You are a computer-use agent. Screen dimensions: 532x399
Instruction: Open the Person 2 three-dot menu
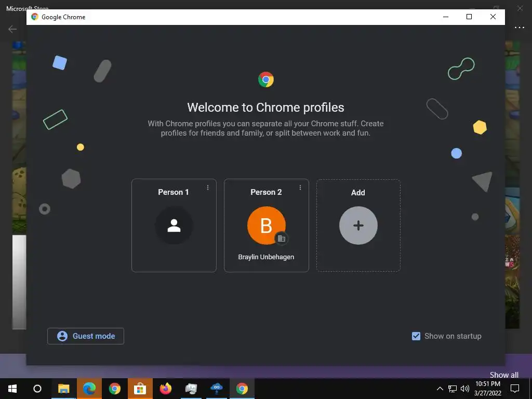300,188
